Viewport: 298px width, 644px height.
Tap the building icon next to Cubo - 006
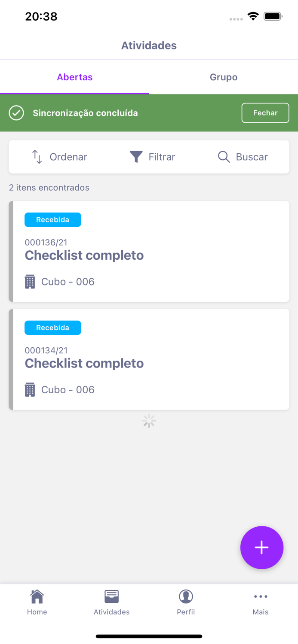(29, 282)
